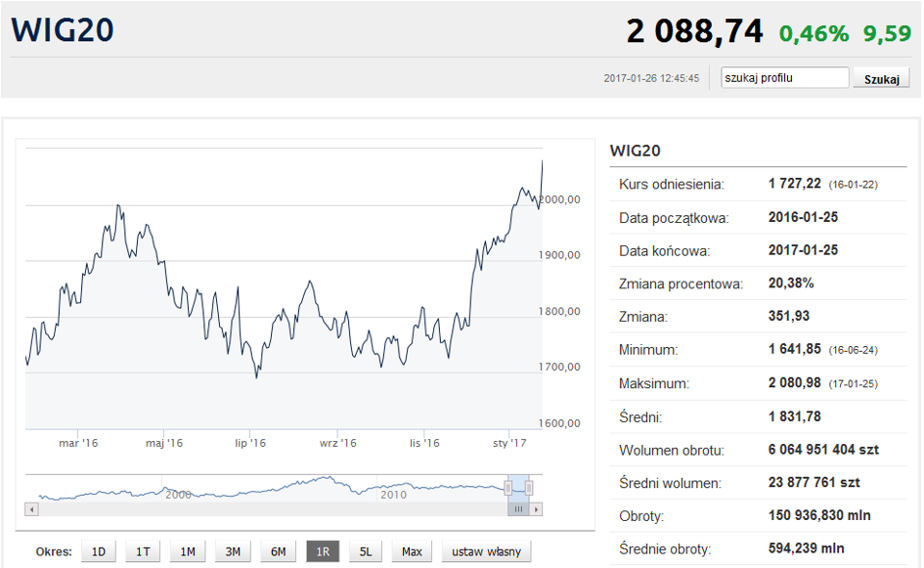Click the 2010 marker in navigator

click(393, 495)
